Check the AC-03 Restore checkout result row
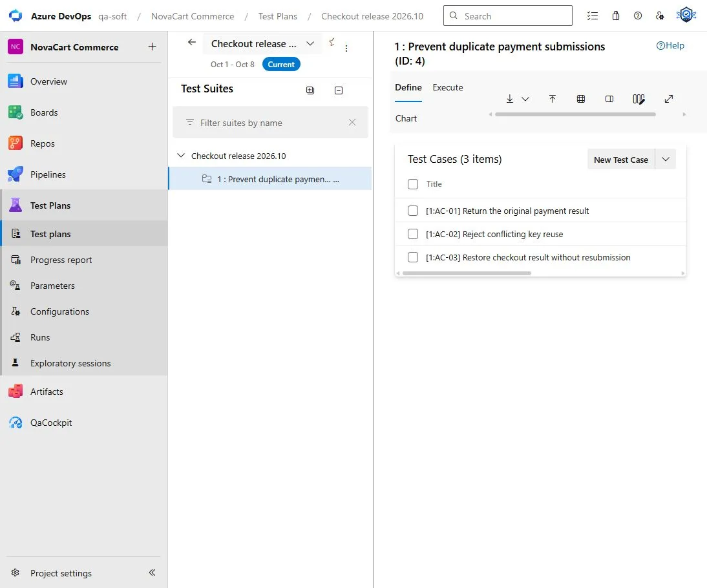 [x=412, y=257]
